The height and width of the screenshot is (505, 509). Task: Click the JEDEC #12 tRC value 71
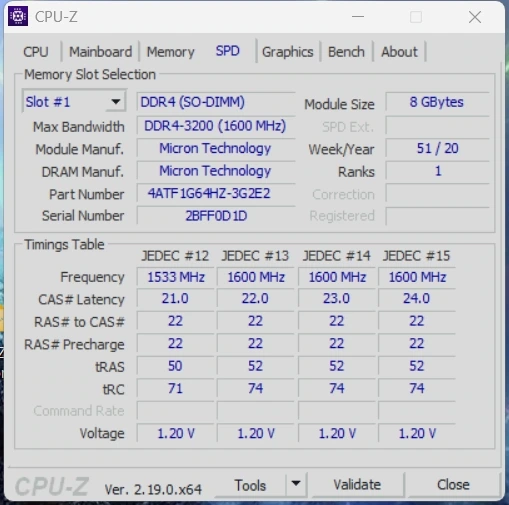pyautogui.click(x=175, y=388)
